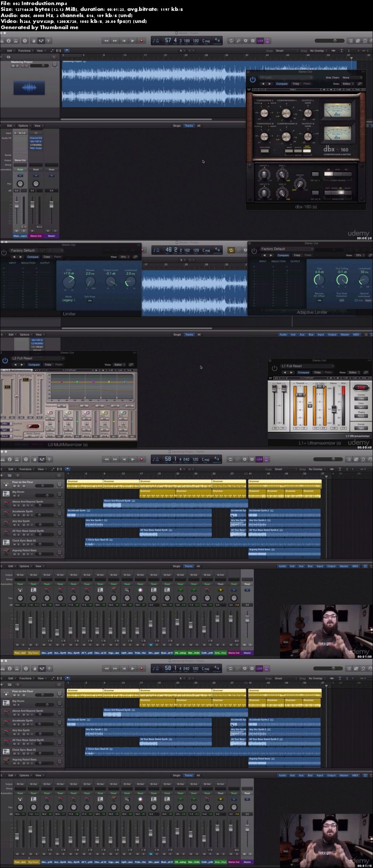Click the Mix R knob on the dbx-160
The height and width of the screenshot is (868, 373).
282,194
